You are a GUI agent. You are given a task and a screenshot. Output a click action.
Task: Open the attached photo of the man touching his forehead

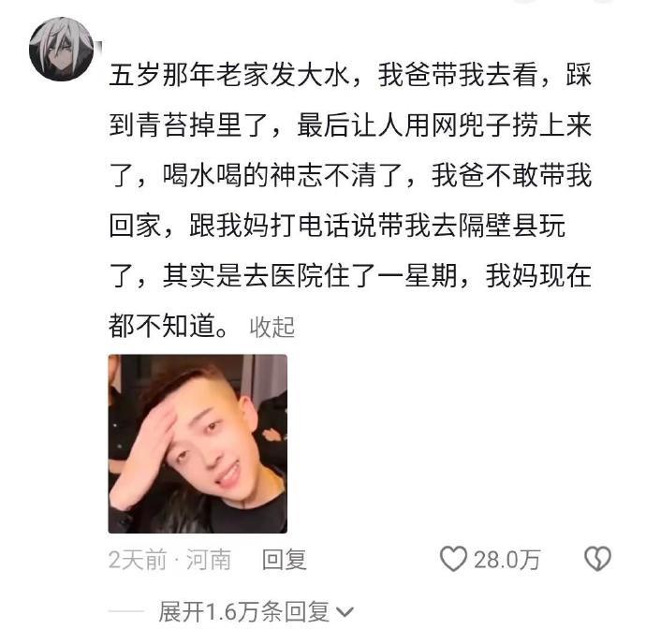point(198,444)
